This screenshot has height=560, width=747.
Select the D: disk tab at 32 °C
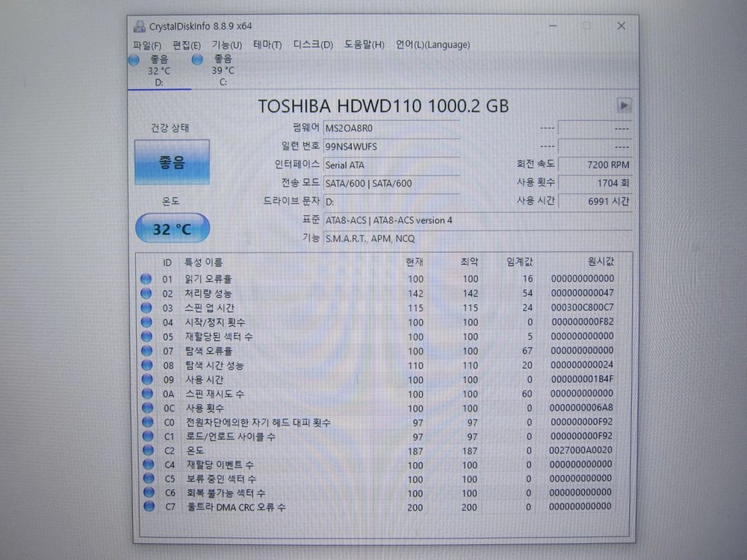coord(159,70)
